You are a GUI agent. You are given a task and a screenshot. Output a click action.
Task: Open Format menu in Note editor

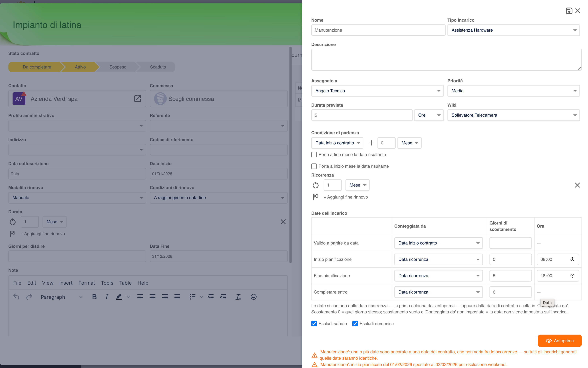coord(87,283)
